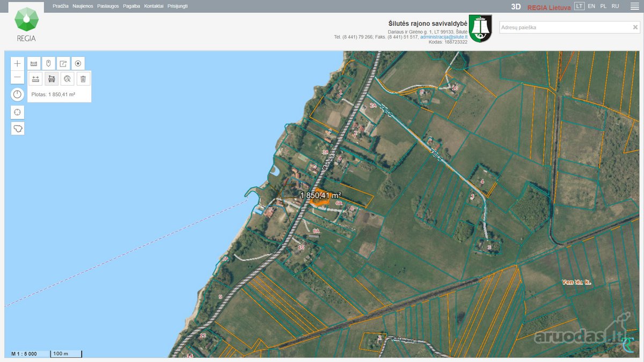The image size is (644, 362).
Task: Locate my position crosshair button
Action: [18, 112]
